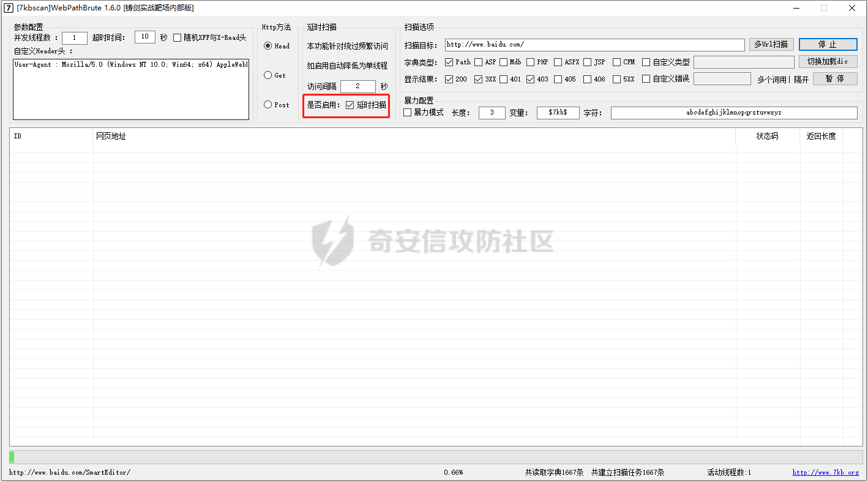
Task: Disable the 延时扫描 checkbox
Action: [350, 105]
